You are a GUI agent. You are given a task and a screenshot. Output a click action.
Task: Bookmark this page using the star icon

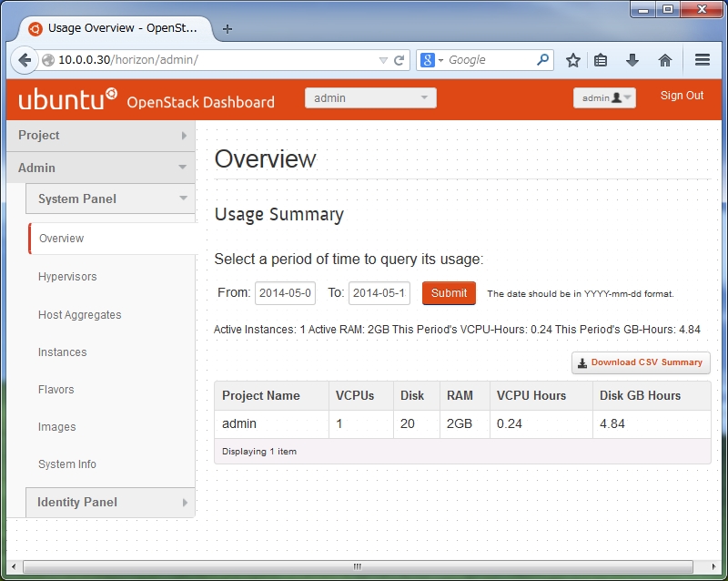coord(572,60)
